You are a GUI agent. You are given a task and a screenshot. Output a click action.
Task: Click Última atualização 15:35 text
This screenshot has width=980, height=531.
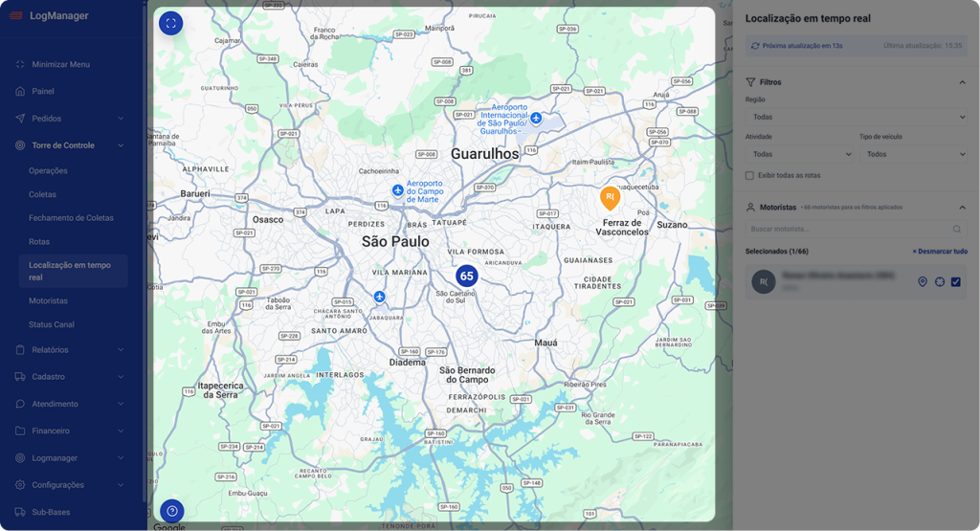(x=923, y=46)
